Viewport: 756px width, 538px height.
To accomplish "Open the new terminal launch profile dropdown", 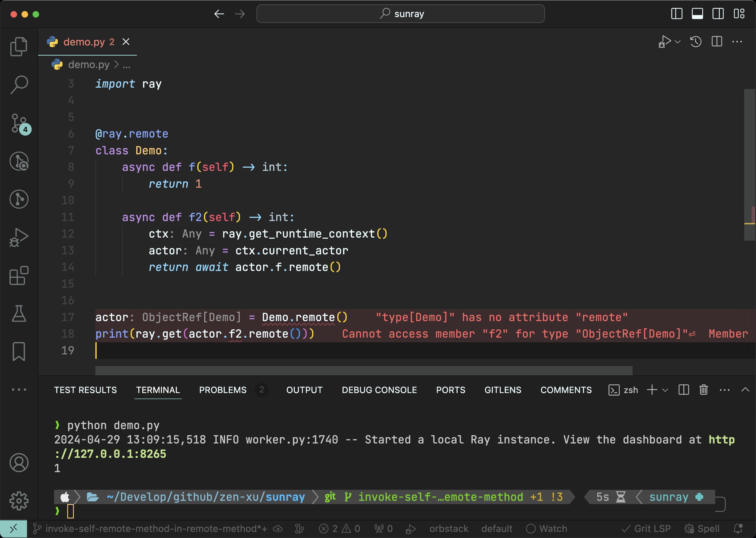I will coord(665,390).
